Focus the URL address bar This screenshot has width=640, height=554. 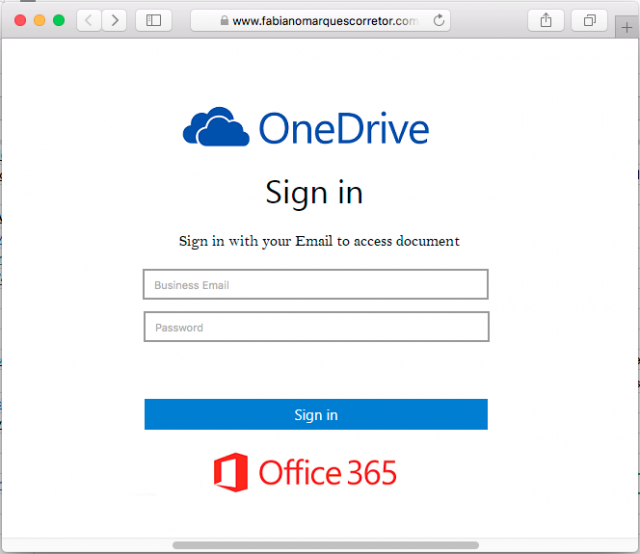click(320, 20)
